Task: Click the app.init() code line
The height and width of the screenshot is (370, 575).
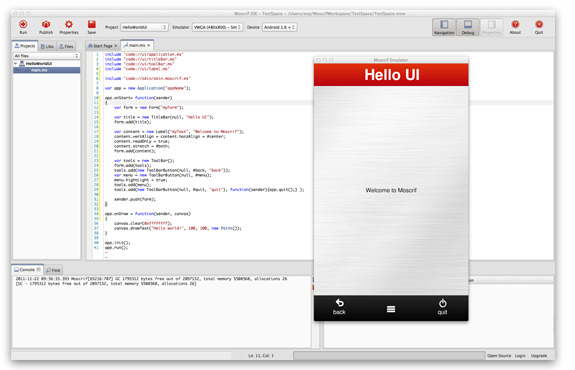Action: (x=118, y=243)
